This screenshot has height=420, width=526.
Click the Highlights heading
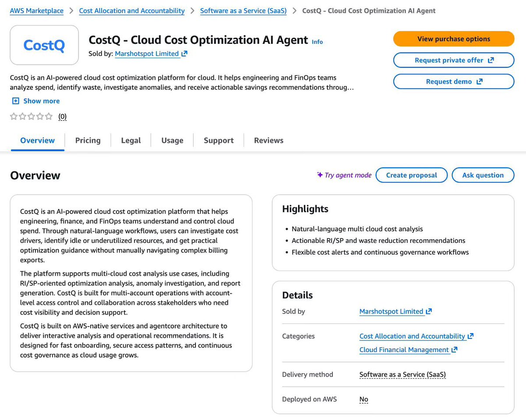[x=305, y=209]
